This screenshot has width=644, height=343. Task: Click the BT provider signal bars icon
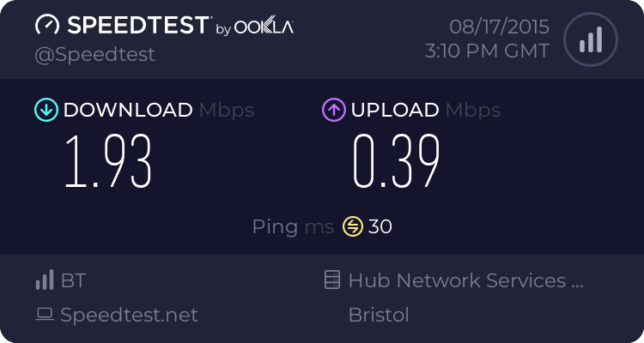point(44,280)
